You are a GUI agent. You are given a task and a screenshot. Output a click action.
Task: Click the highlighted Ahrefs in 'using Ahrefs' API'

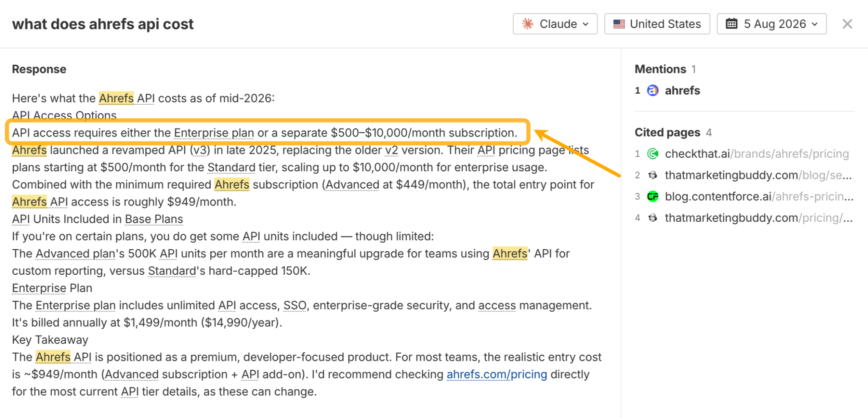pos(510,254)
